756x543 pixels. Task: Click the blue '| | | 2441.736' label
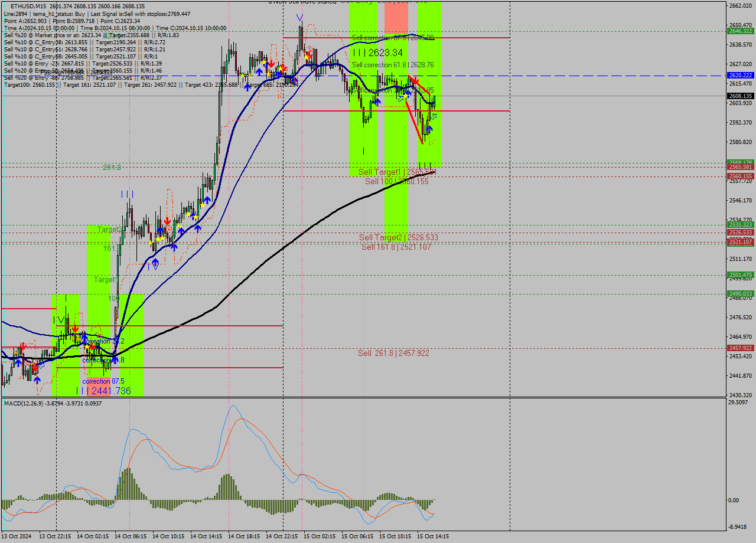coord(103,391)
